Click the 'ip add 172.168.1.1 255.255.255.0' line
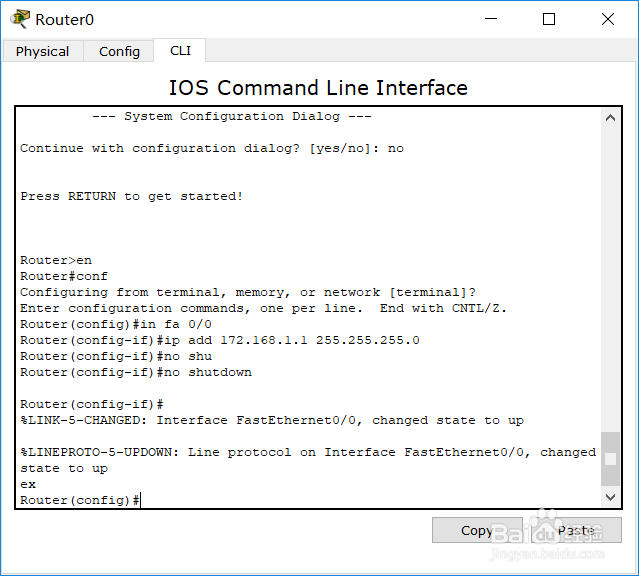The width and height of the screenshot is (639, 576). [x=220, y=340]
